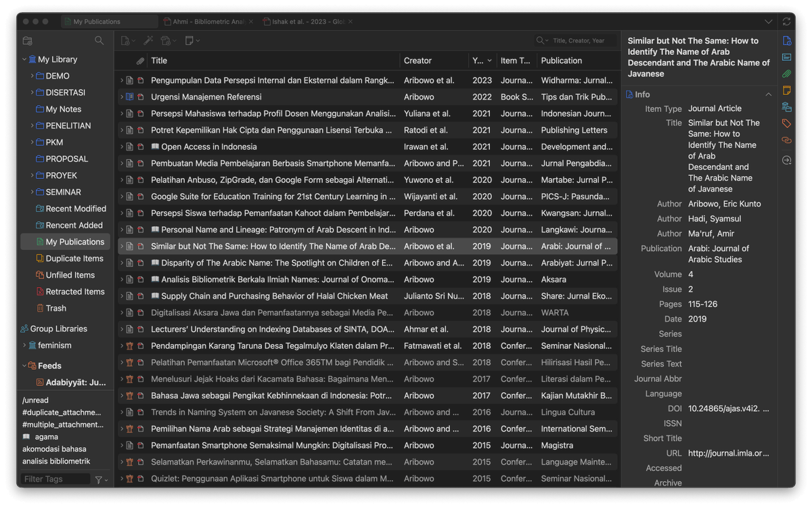Sort by the Publication column header
Image resolution: width=812 pixels, height=508 pixels.
point(578,60)
